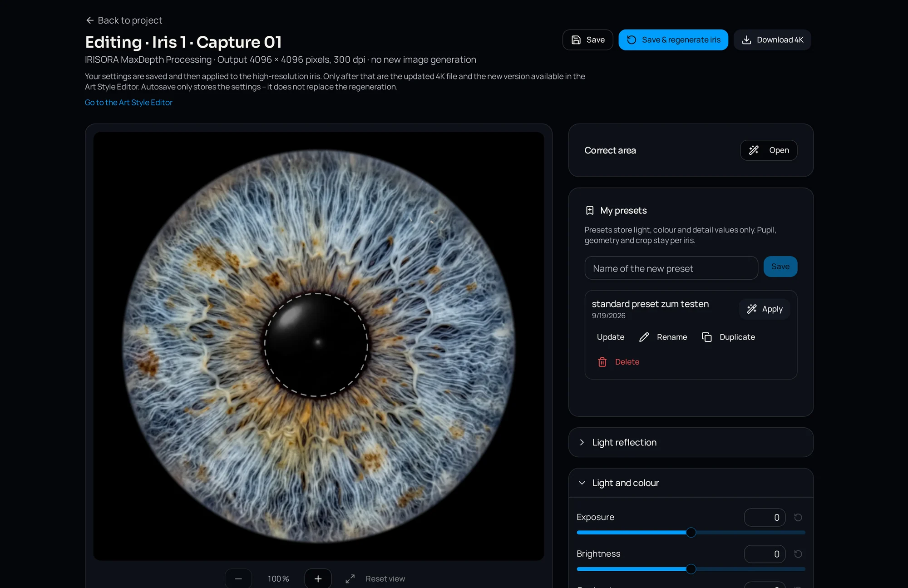Collapse the Light and colour section
Image resolution: width=908 pixels, height=588 pixels.
click(x=691, y=483)
